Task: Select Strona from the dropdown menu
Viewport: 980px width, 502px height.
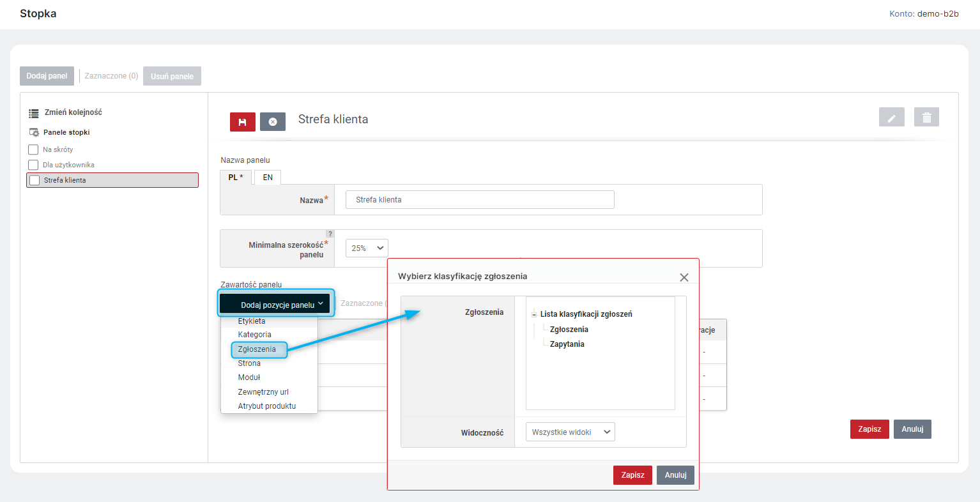Action: (249, 363)
